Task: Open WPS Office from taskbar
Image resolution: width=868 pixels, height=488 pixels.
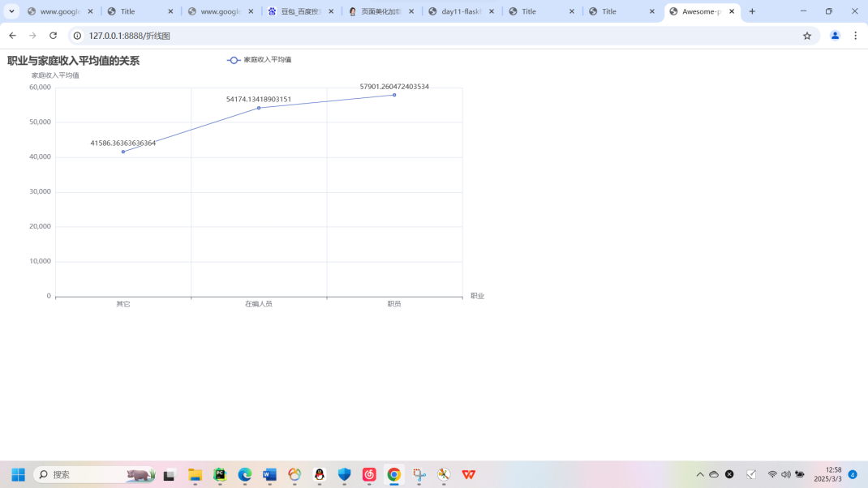Action: [x=469, y=475]
